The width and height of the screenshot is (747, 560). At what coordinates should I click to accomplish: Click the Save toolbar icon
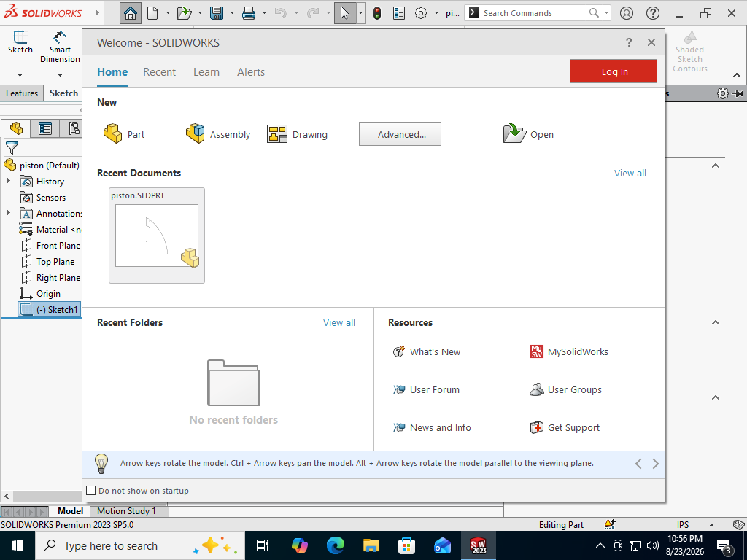pos(217,13)
